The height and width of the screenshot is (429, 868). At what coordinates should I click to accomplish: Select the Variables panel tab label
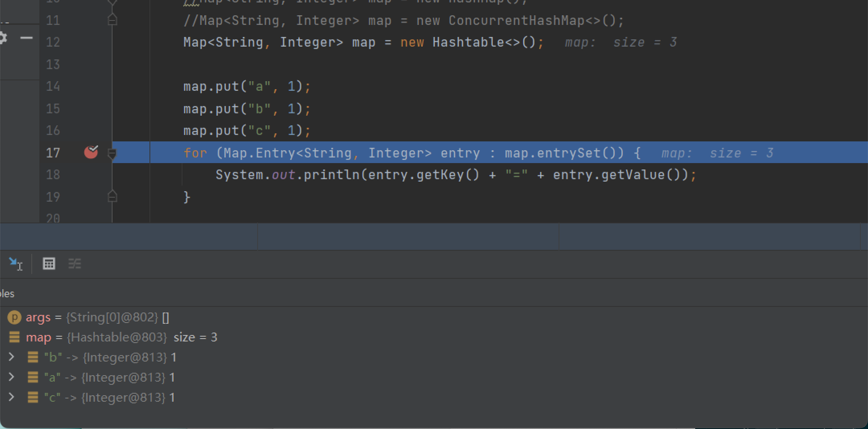click(7, 294)
